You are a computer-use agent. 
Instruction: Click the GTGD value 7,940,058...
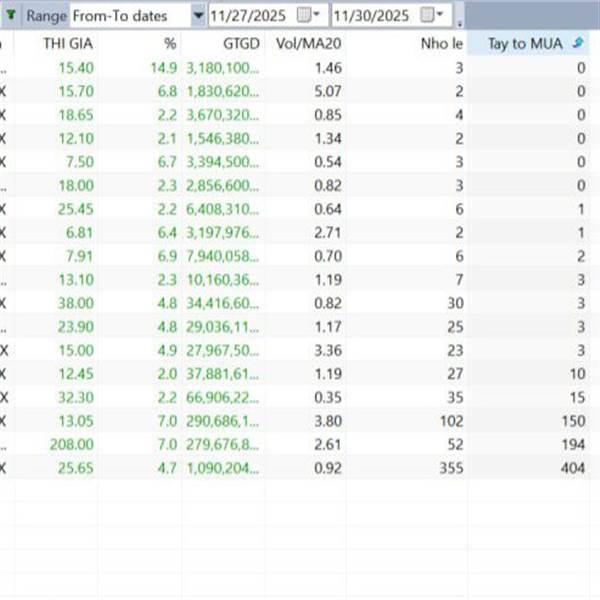click(223, 256)
